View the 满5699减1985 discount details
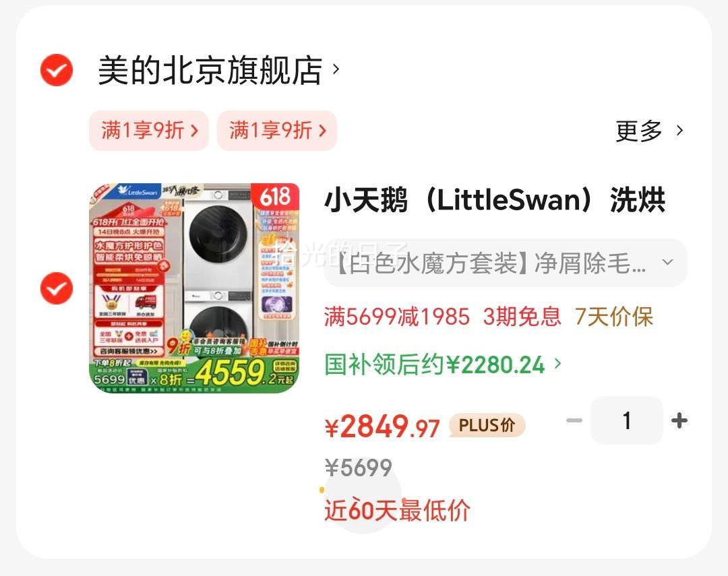728x576 pixels. click(397, 317)
